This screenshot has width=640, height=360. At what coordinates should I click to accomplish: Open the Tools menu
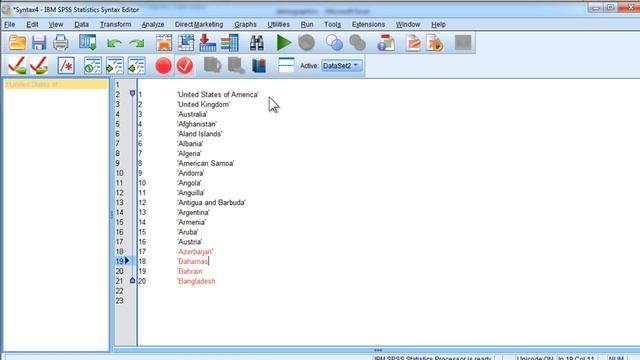[x=332, y=24]
